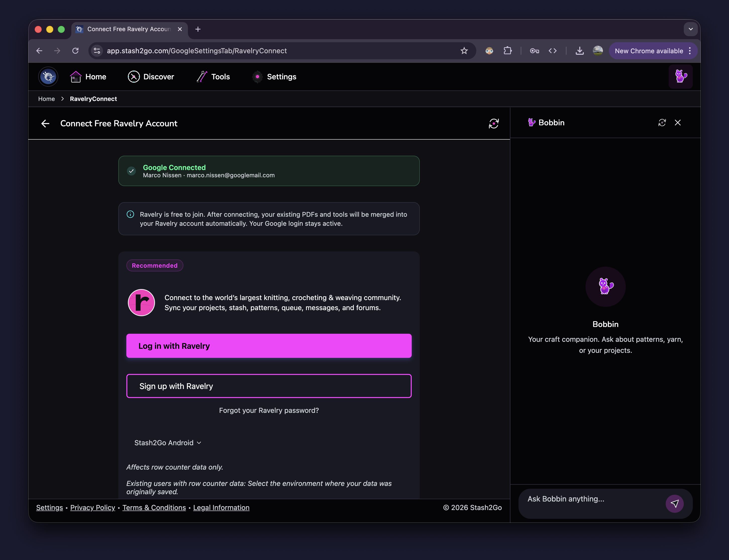Open Chrome downloads icon
729x560 pixels.
point(580,51)
